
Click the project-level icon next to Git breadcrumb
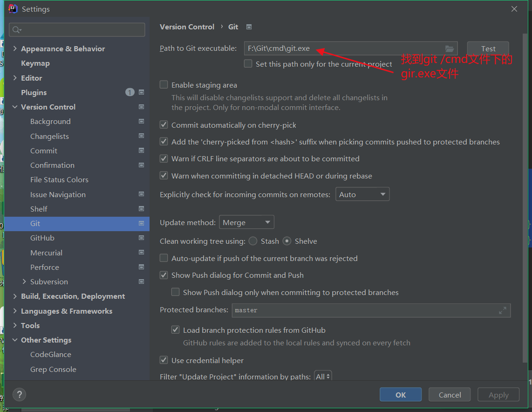(x=249, y=27)
